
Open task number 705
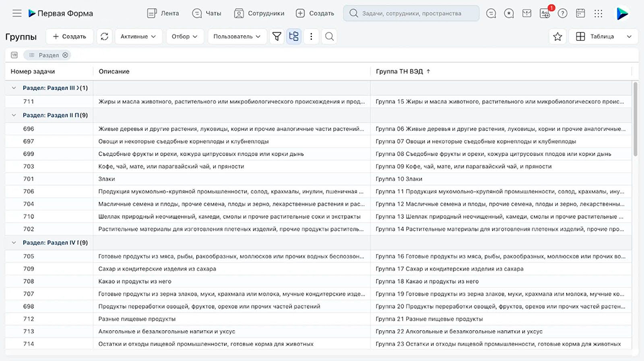[x=29, y=256]
